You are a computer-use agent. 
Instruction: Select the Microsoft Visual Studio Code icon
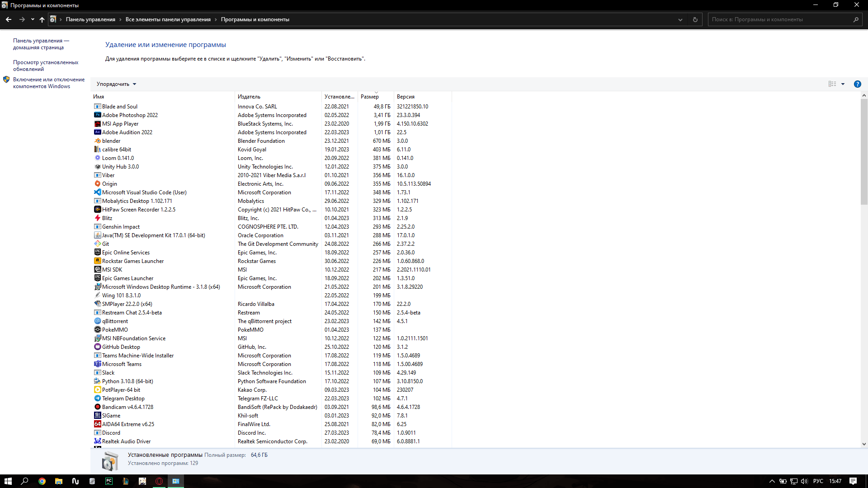pyautogui.click(x=97, y=192)
